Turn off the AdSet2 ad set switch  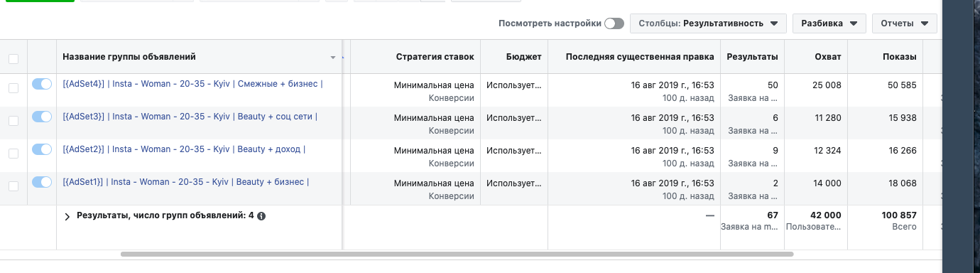pos(42,149)
